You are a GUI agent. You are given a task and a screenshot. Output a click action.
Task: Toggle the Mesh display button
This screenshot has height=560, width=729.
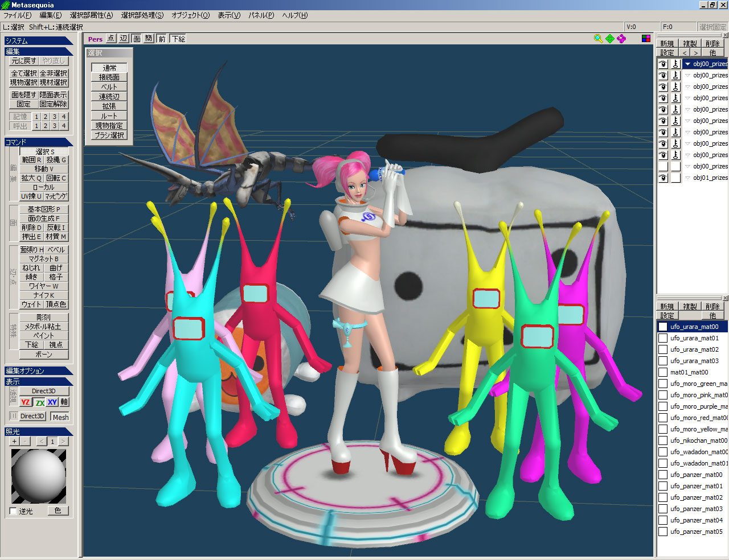point(60,417)
